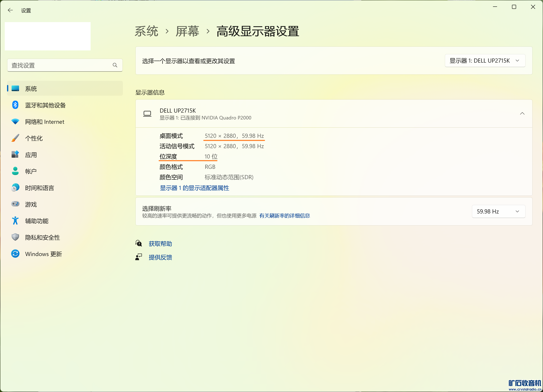Go to Display (屏幕) breadcrumb
This screenshot has height=392, width=543.
(187, 31)
